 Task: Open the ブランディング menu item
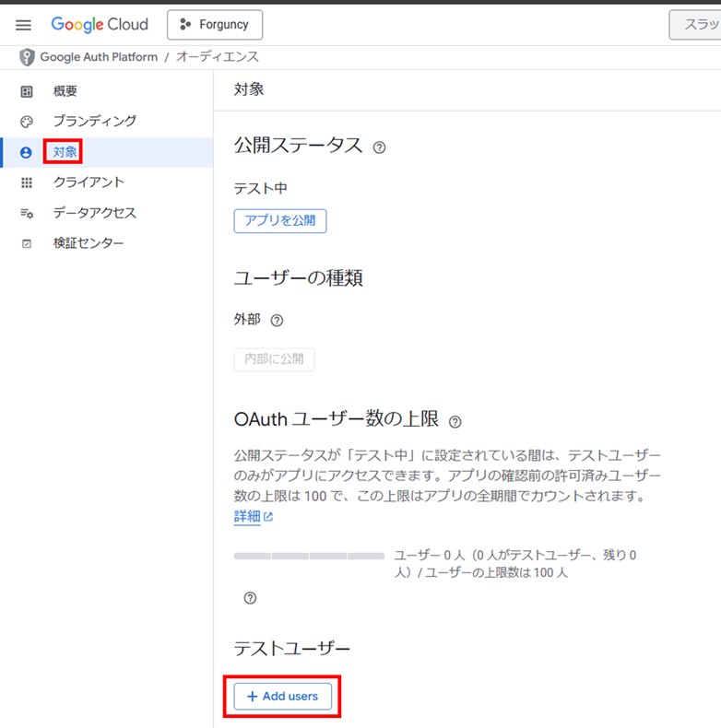point(95,121)
